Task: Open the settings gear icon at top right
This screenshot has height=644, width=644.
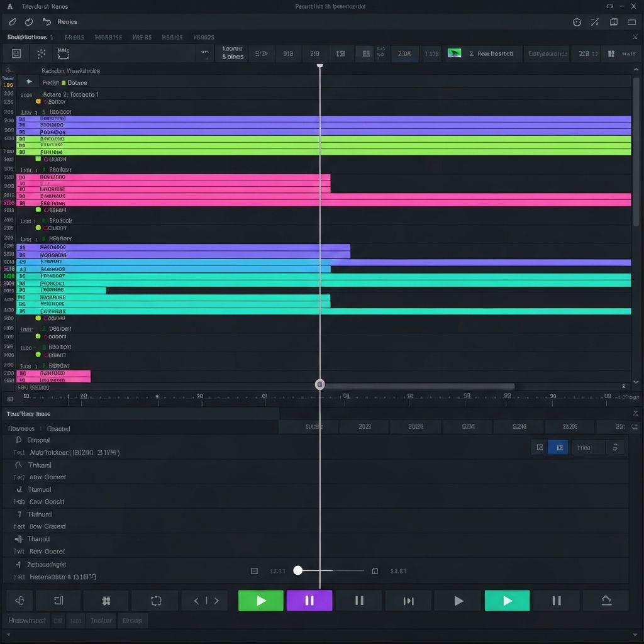Action: click(576, 21)
